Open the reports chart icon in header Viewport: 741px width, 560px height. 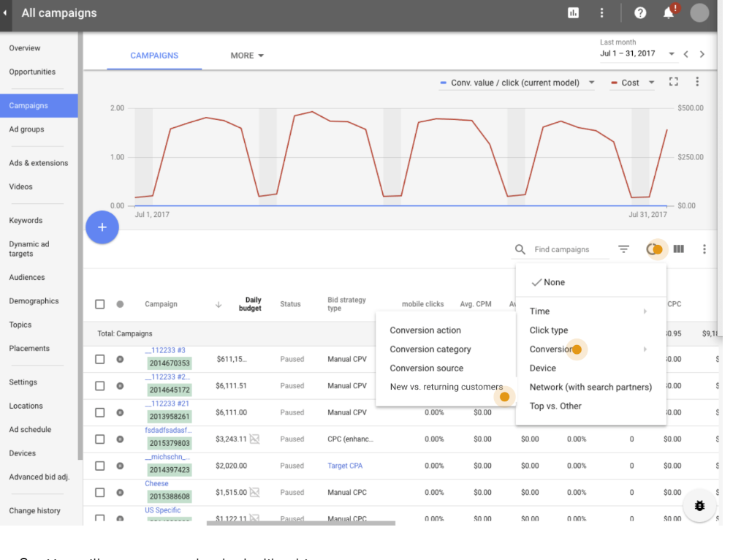[x=573, y=13]
